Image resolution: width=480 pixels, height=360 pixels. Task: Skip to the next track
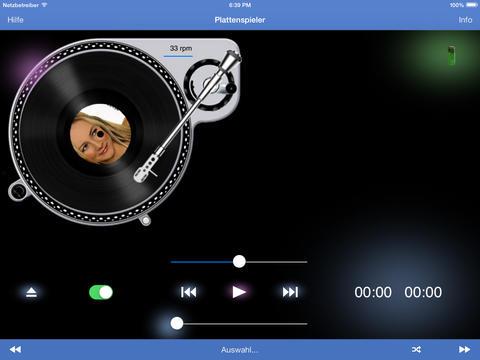click(x=290, y=292)
